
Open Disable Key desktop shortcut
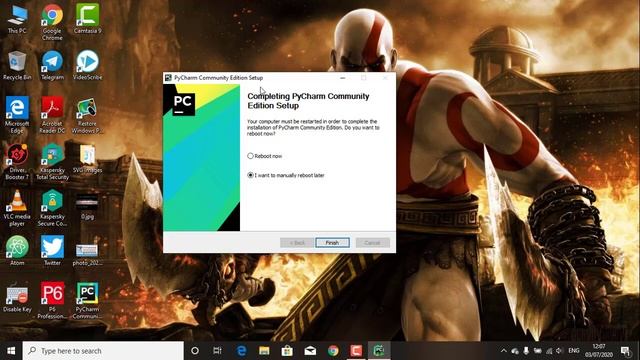[17, 298]
